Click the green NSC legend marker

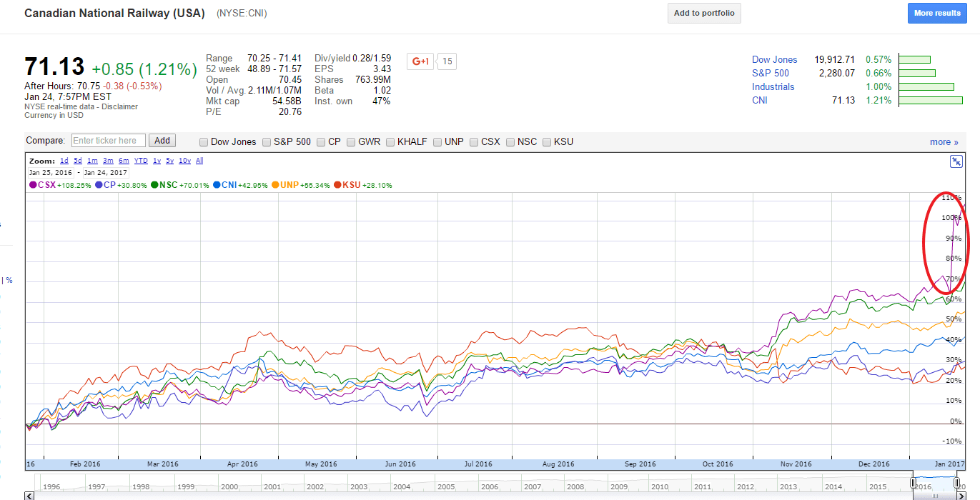(154, 185)
